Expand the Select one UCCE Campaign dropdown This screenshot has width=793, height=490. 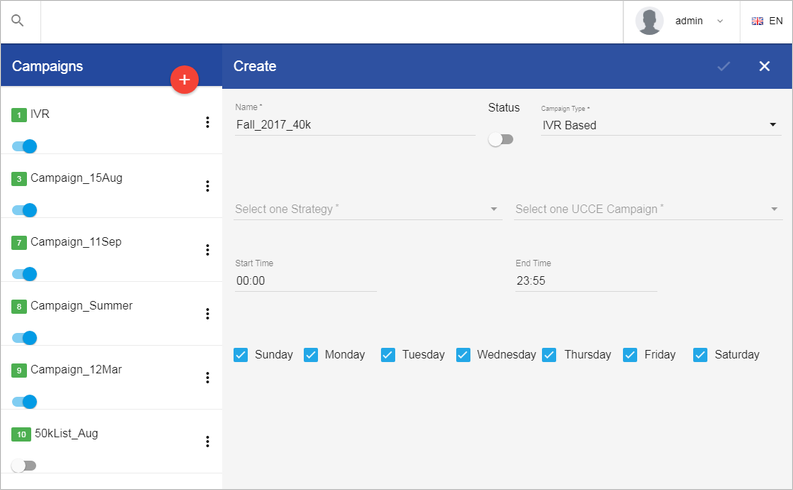pos(648,209)
